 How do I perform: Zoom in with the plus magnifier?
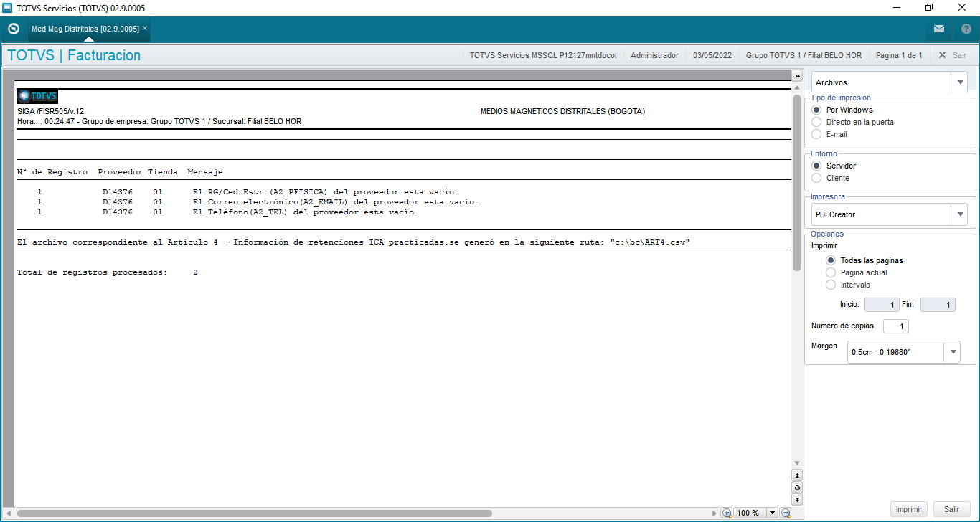[727, 513]
